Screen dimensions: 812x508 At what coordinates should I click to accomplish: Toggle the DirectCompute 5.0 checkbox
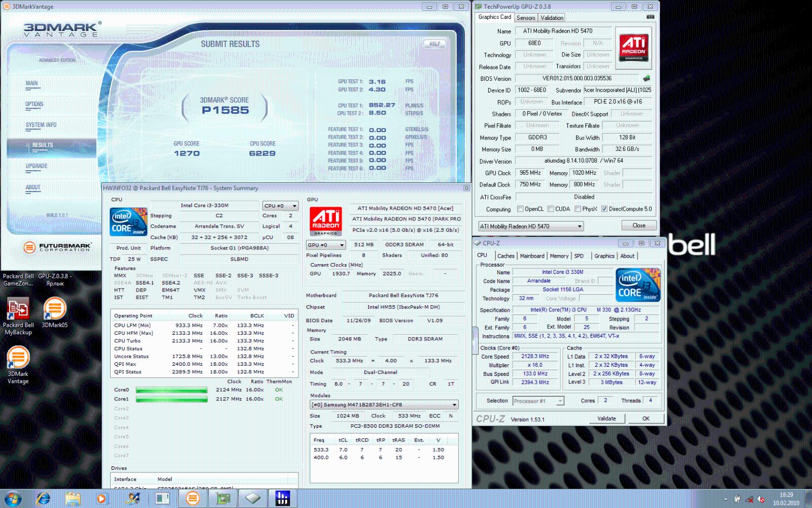tap(604, 209)
